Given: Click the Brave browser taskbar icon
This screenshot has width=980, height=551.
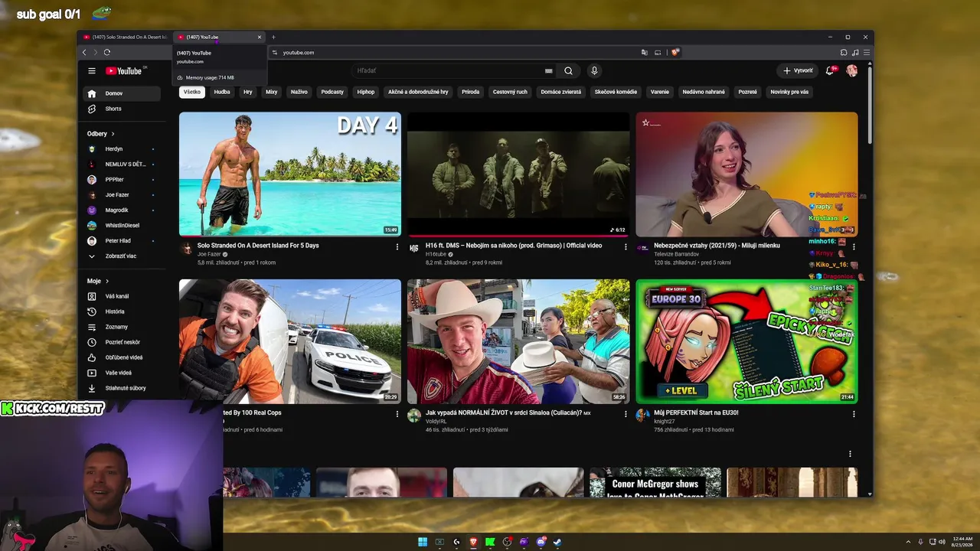Looking at the screenshot, I should [x=473, y=543].
